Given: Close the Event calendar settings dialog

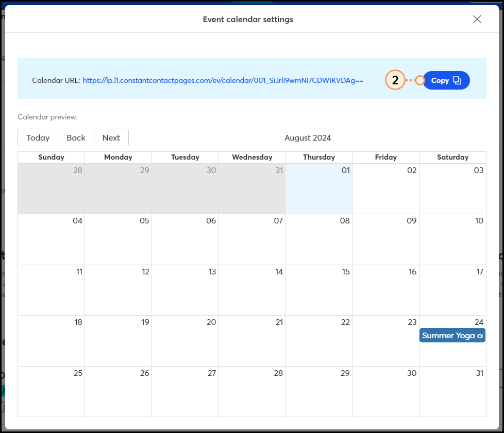Looking at the screenshot, I should click(477, 19).
